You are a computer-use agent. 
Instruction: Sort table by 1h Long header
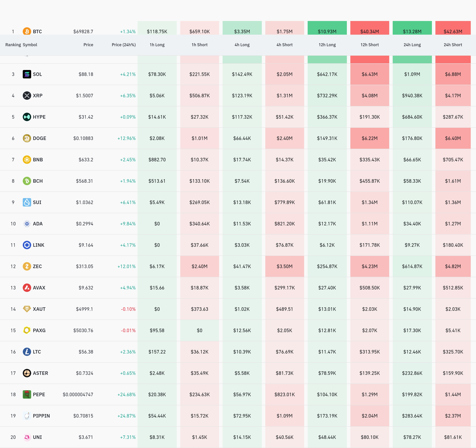pyautogui.click(x=157, y=45)
